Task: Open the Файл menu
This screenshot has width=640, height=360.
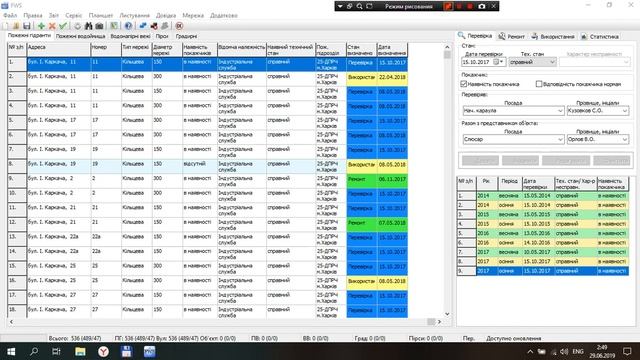Action: tap(10, 16)
